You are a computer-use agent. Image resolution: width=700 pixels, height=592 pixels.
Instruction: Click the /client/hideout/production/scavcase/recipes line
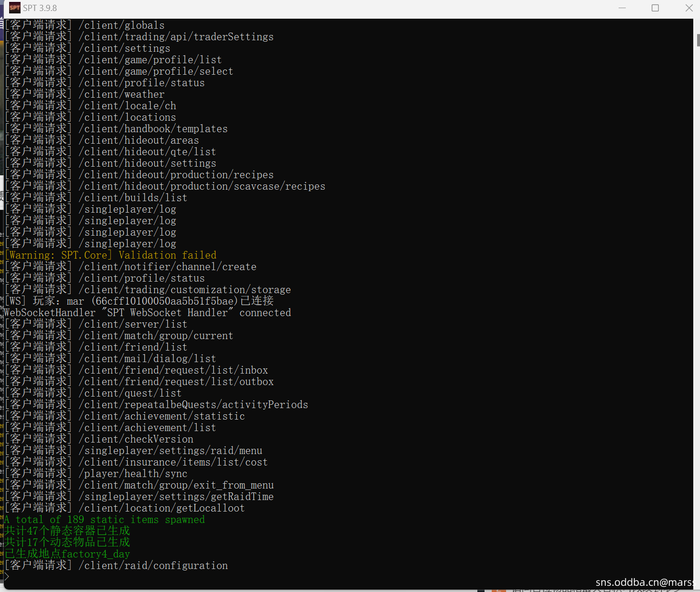(x=166, y=186)
